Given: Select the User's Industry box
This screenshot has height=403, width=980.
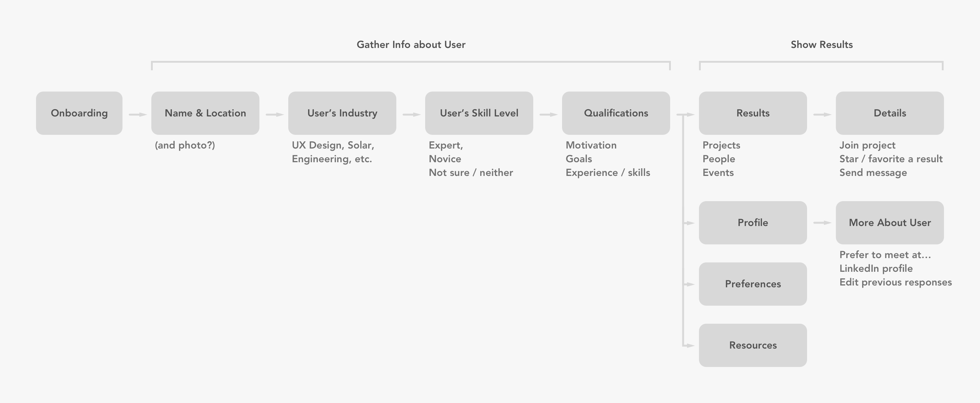Looking at the screenshot, I should coord(342,113).
